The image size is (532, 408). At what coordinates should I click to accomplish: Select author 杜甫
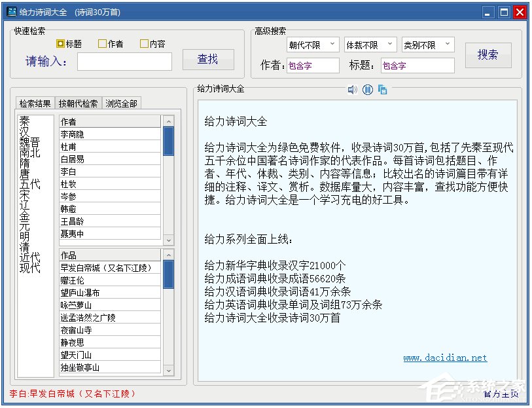[110, 147]
